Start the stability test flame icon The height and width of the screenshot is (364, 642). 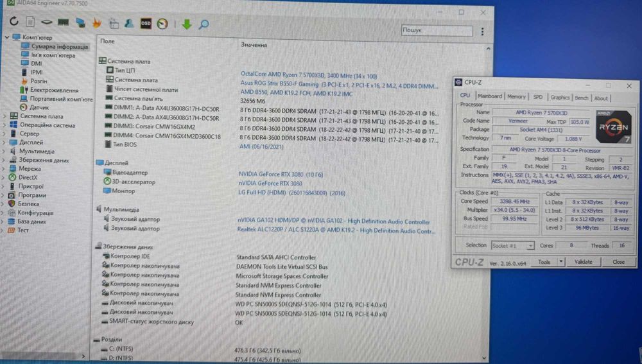tap(97, 23)
